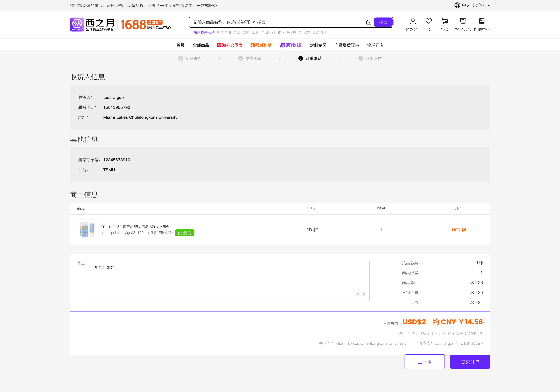The width and height of the screenshot is (560, 392).
Task: Click total amount USD$2
Action: coord(414,322)
